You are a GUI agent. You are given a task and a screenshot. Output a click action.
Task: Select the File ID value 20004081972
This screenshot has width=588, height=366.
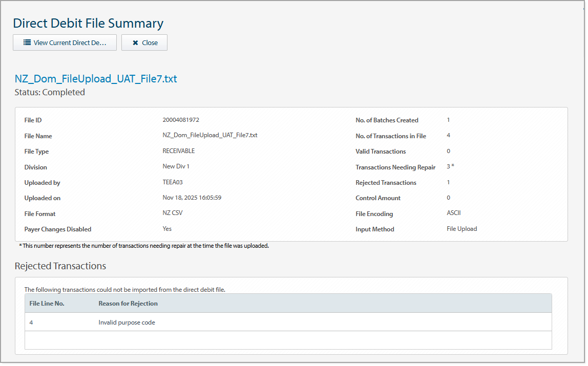[180, 120]
